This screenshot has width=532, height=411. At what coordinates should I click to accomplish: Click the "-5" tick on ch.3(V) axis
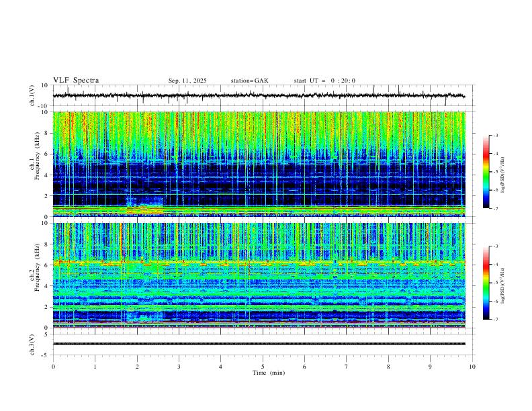tap(46, 355)
